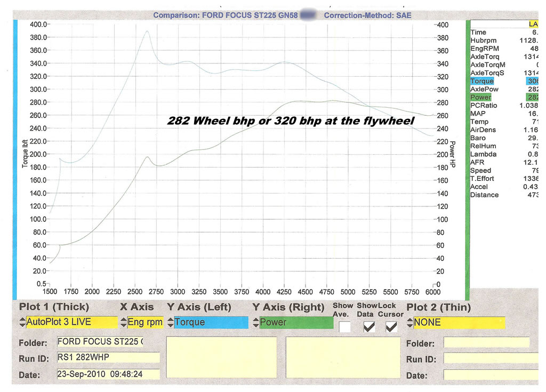The height and width of the screenshot is (392, 546).
Task: Click the Plot 2 Folder field
Action: pos(486,342)
